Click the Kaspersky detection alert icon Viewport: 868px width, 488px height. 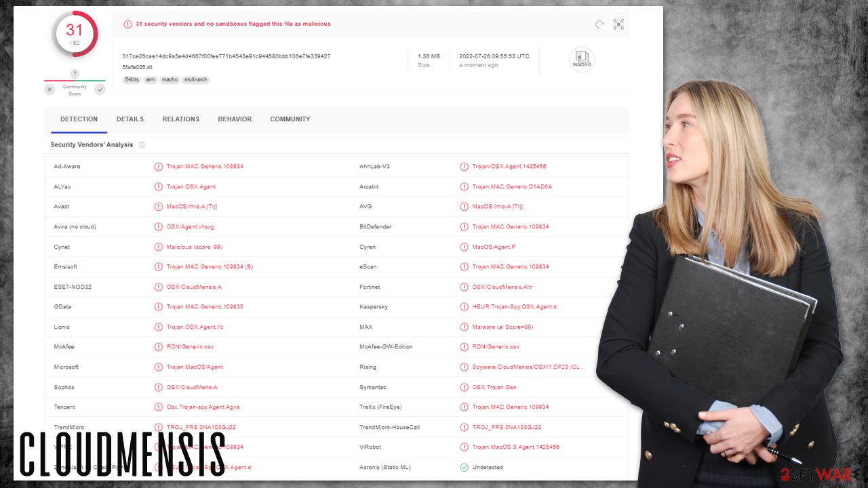tap(465, 307)
